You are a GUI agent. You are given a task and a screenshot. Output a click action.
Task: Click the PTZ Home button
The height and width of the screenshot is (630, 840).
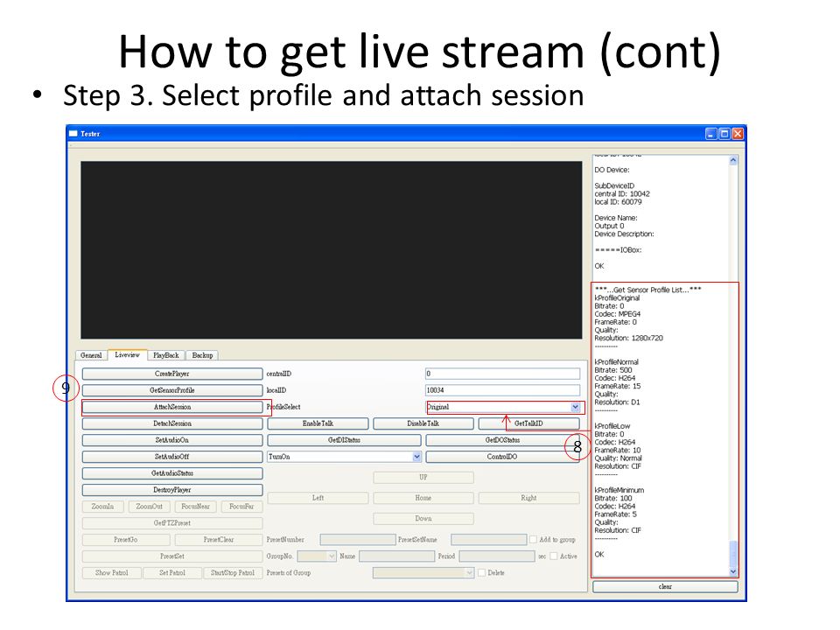pos(423,498)
